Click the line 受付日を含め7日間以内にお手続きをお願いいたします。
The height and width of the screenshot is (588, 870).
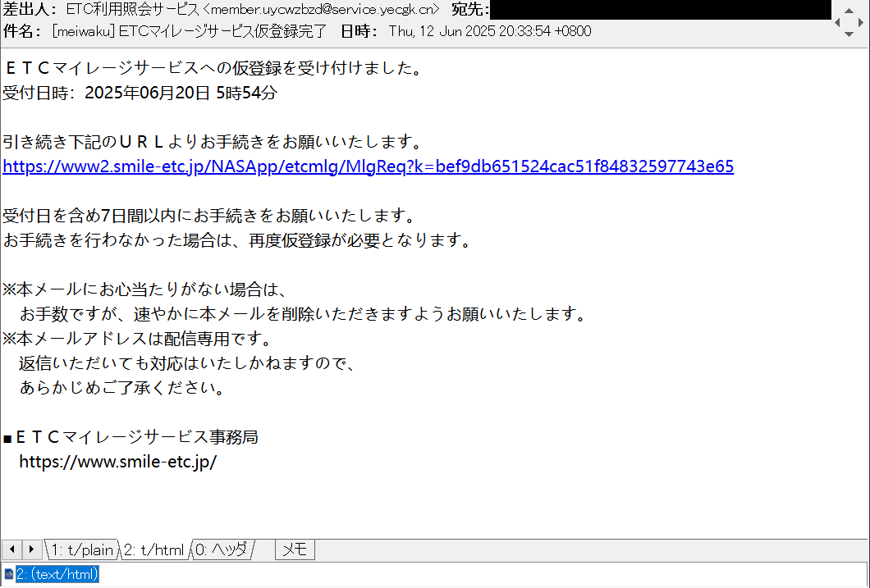(x=209, y=216)
